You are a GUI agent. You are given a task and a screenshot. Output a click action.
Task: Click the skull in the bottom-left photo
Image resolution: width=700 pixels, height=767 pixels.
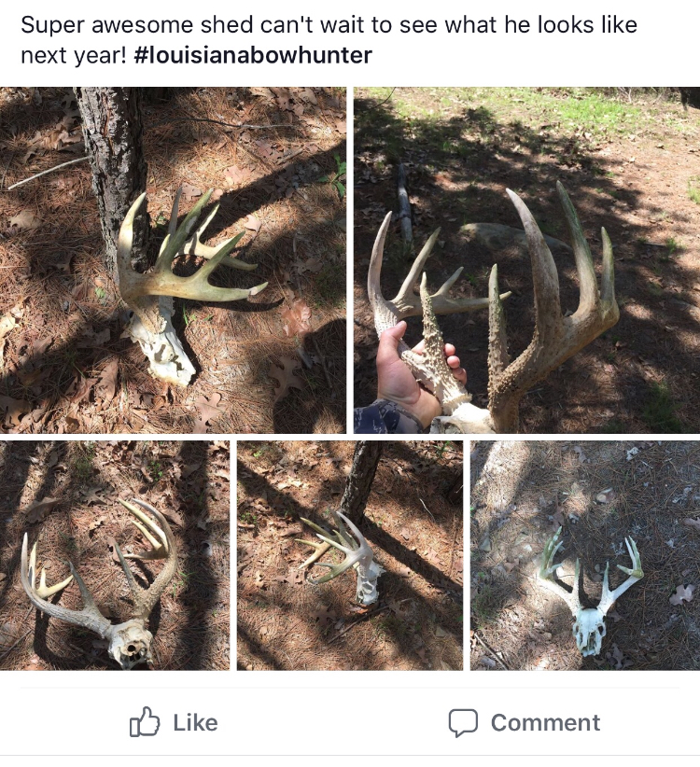pos(130,644)
